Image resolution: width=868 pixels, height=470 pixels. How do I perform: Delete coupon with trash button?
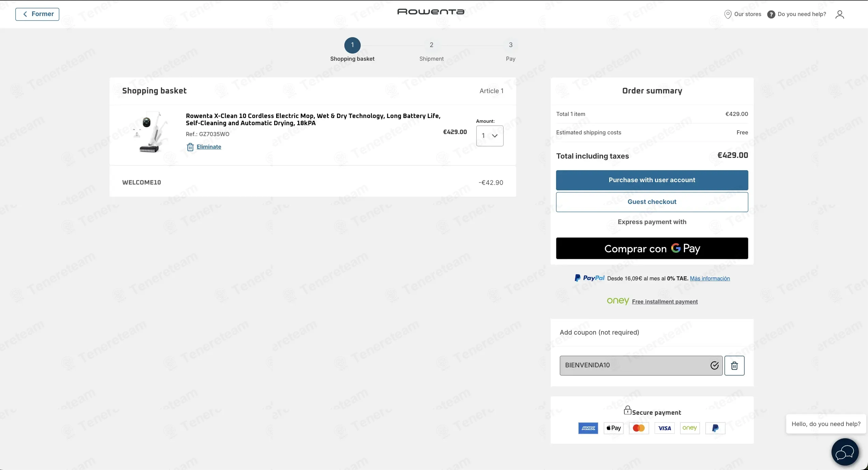(734, 366)
